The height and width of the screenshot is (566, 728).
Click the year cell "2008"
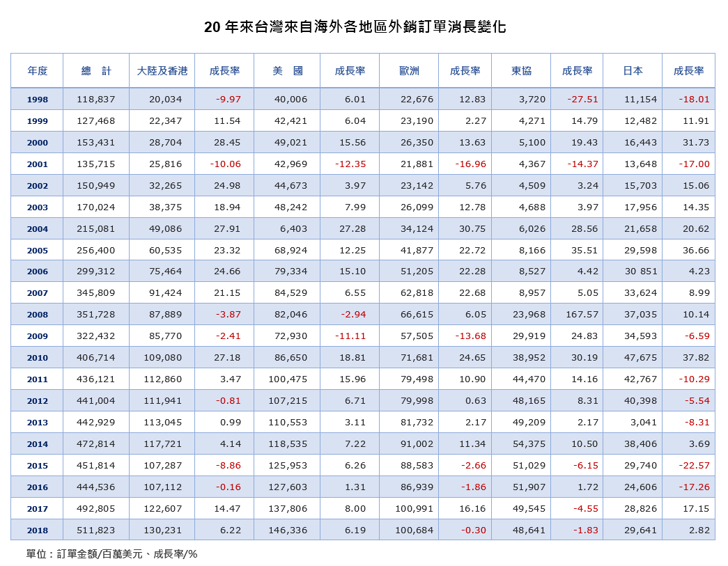[37, 315]
